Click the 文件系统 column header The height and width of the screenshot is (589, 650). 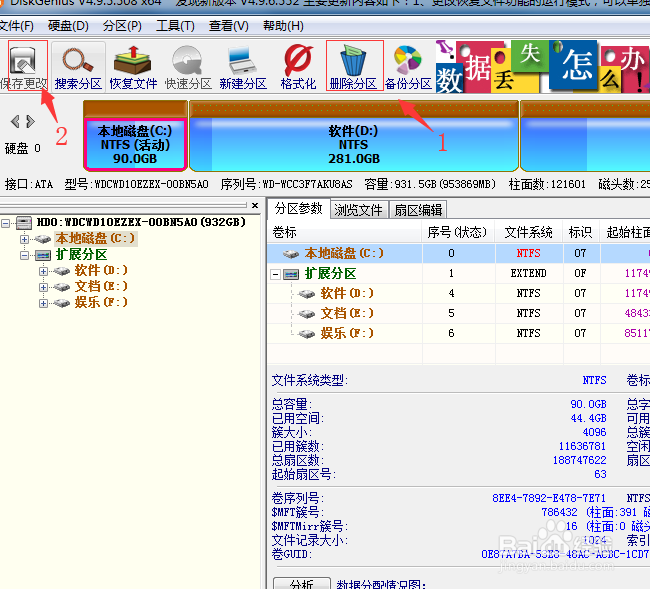tap(529, 232)
